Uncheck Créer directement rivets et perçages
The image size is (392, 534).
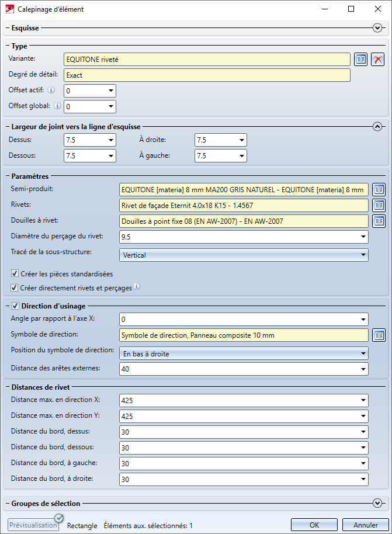click(15, 288)
